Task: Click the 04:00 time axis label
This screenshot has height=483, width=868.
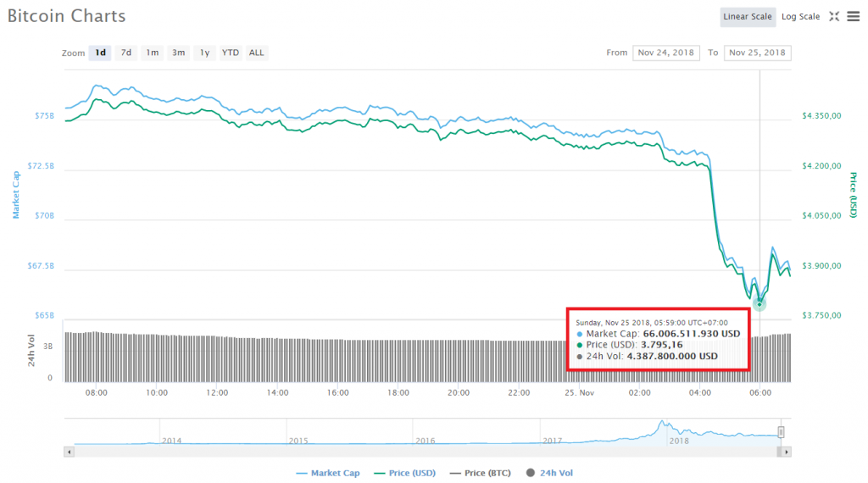Action: pyautogui.click(x=699, y=393)
